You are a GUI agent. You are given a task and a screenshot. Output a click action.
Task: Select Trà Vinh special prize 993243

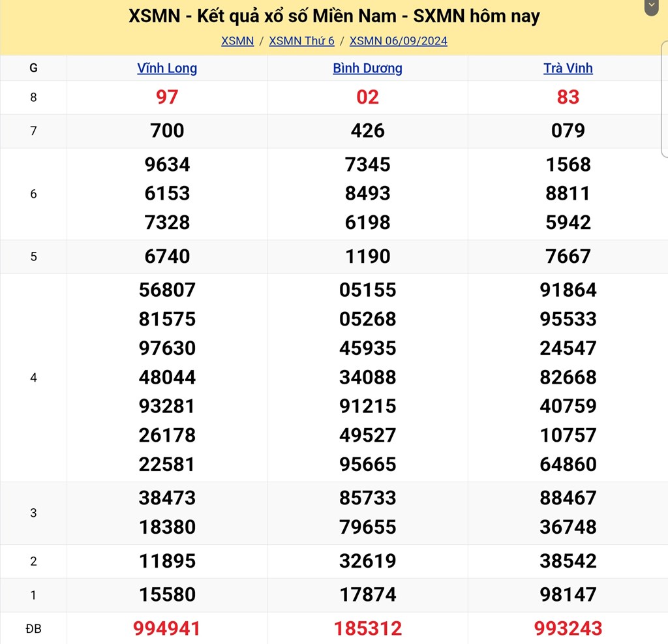[568, 628]
